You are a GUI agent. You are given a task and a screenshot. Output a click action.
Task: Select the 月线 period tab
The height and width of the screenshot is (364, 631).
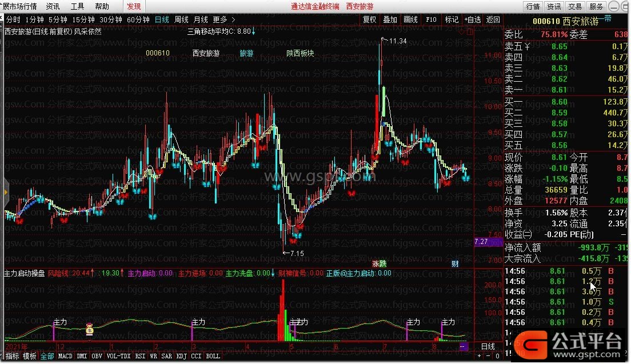[201, 19]
